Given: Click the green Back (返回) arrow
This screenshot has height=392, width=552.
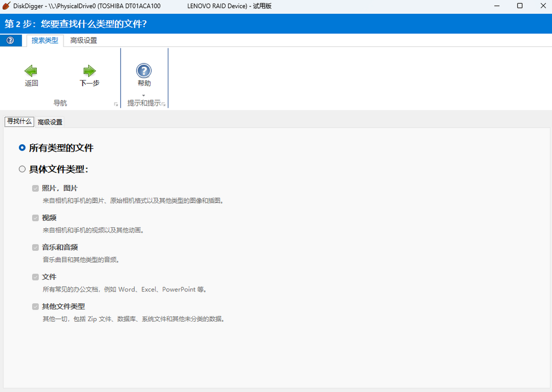Looking at the screenshot, I should [x=31, y=71].
